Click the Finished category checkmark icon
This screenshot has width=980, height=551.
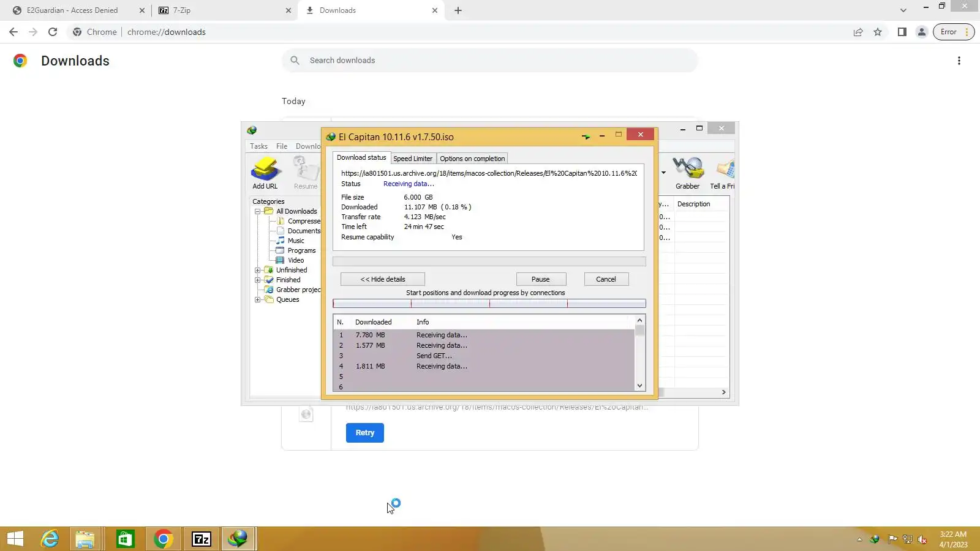tap(268, 280)
